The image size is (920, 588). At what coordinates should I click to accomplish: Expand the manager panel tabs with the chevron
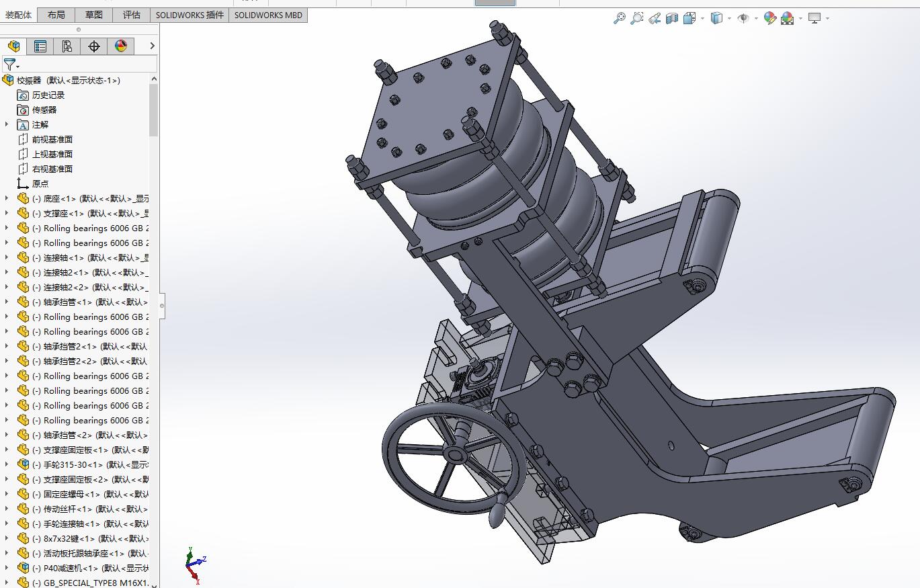(x=152, y=46)
